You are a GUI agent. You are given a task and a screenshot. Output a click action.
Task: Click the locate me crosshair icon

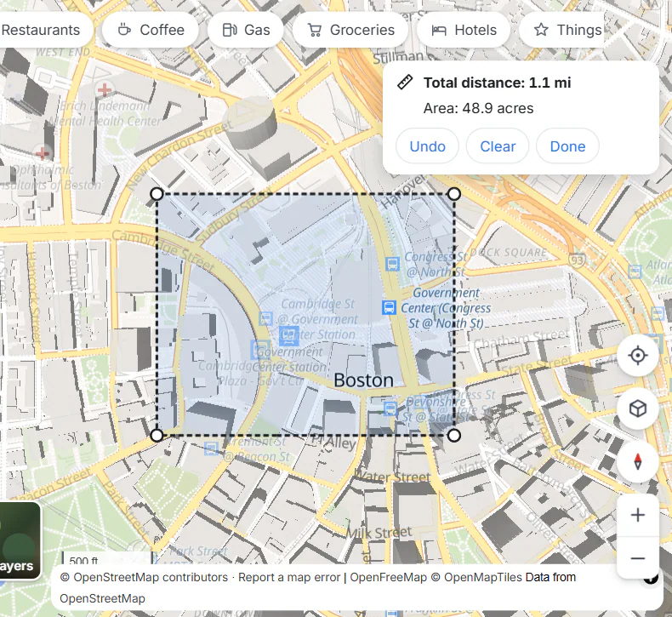(638, 356)
